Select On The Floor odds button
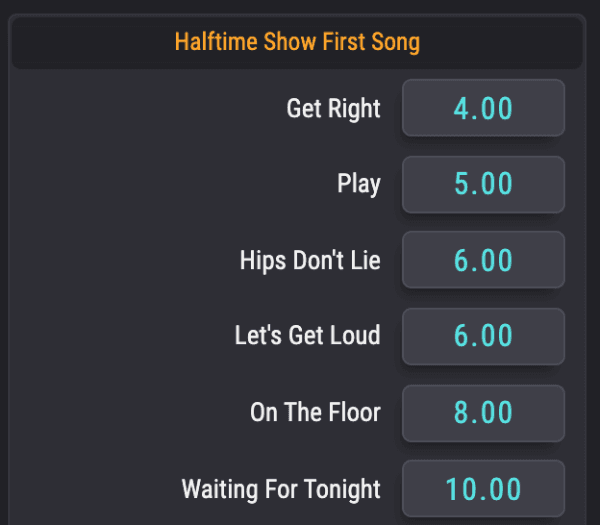Screen dimensions: 600x525 click(x=483, y=412)
